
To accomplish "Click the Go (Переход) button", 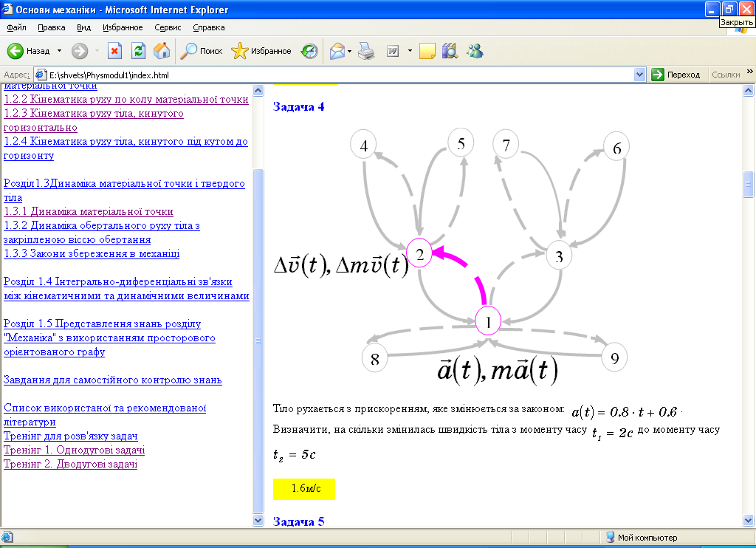I will point(676,75).
